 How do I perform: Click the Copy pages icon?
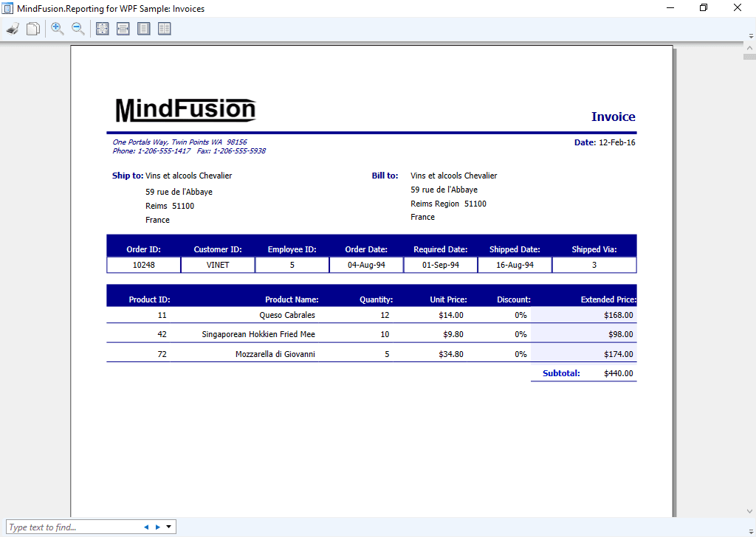[x=32, y=29]
